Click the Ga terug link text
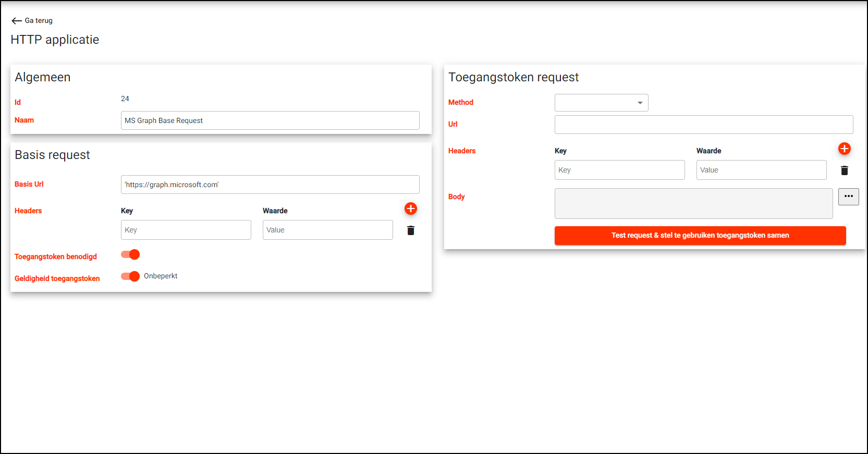This screenshot has height=454, width=868. click(39, 21)
